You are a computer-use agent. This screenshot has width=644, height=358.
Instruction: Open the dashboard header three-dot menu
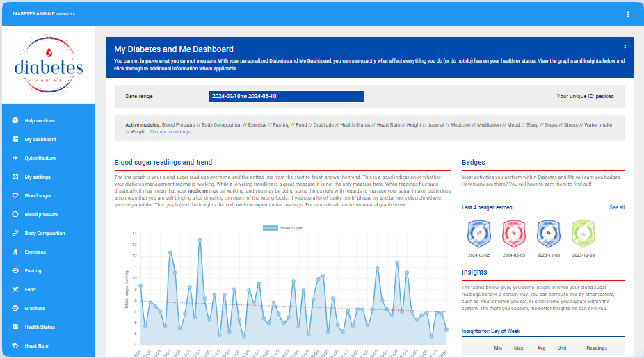[x=625, y=48]
